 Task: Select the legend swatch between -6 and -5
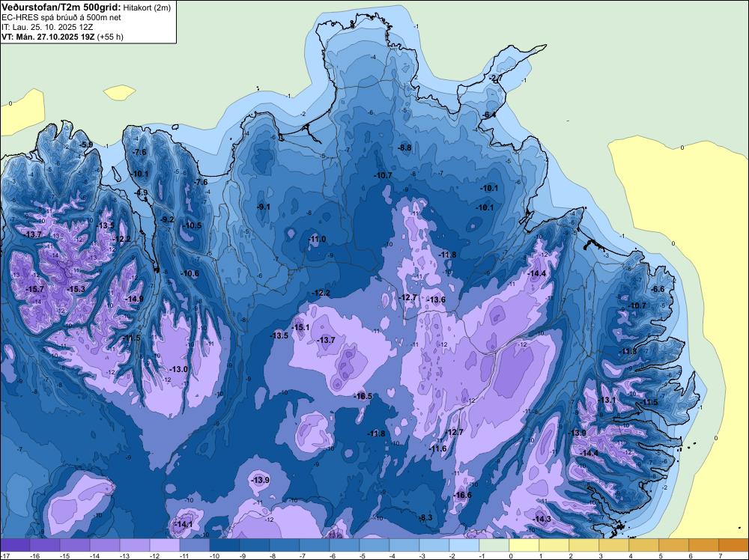tap(345, 545)
